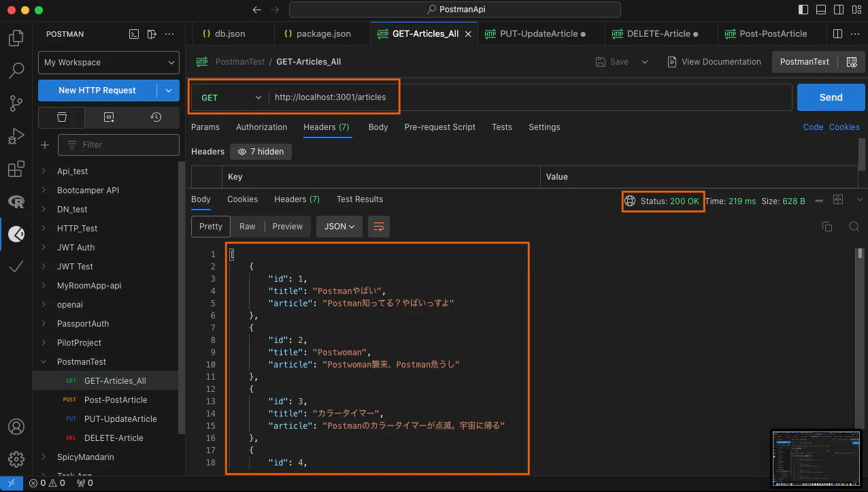Toggle line wrapping in the response

tap(379, 227)
